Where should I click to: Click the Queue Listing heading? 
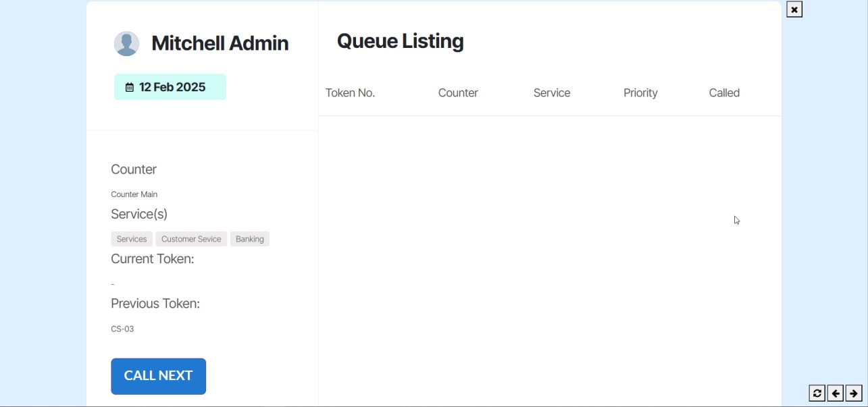coord(400,41)
